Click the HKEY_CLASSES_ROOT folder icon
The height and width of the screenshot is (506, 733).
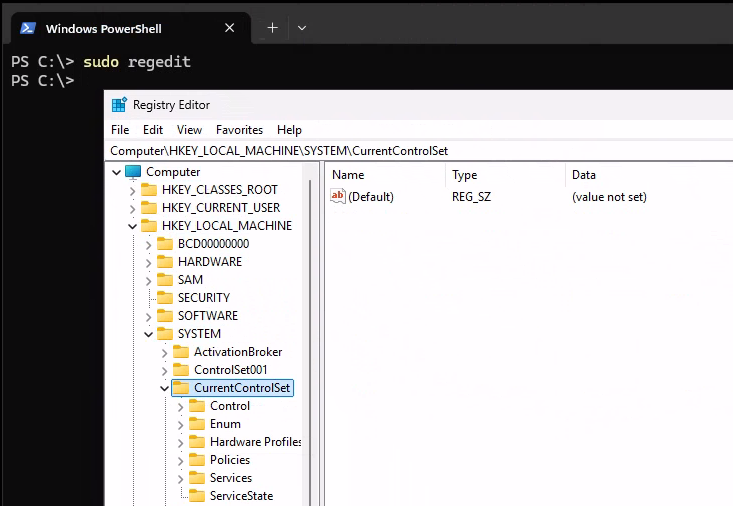149,190
